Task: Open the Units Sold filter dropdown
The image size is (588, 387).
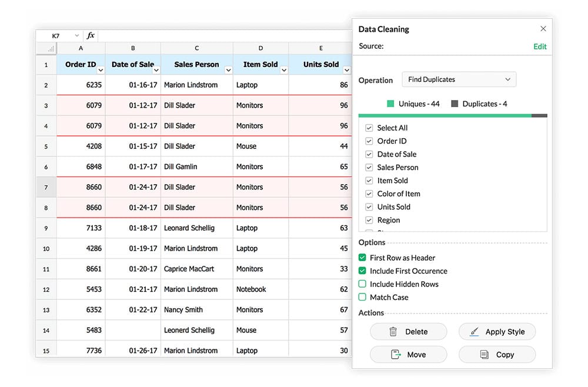Action: click(347, 70)
